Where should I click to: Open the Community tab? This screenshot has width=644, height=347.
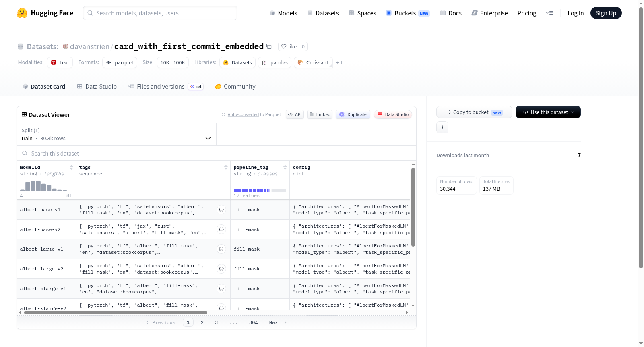(235, 87)
